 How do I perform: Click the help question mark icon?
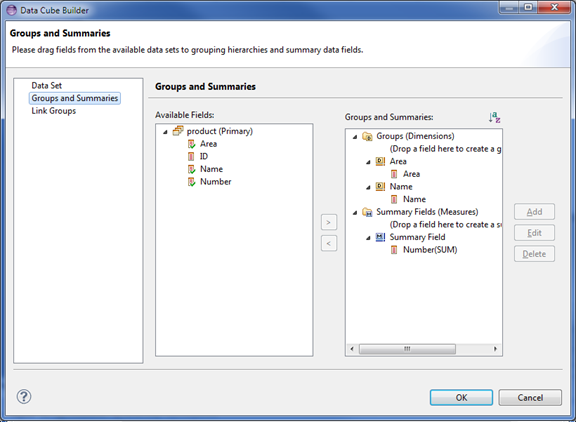click(x=24, y=397)
